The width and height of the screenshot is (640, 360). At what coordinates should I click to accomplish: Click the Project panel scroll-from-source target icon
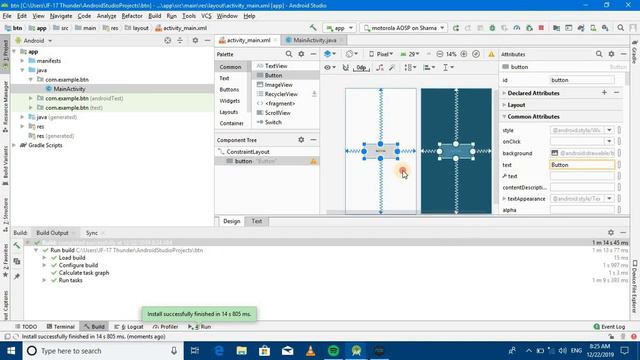pyautogui.click(x=167, y=40)
